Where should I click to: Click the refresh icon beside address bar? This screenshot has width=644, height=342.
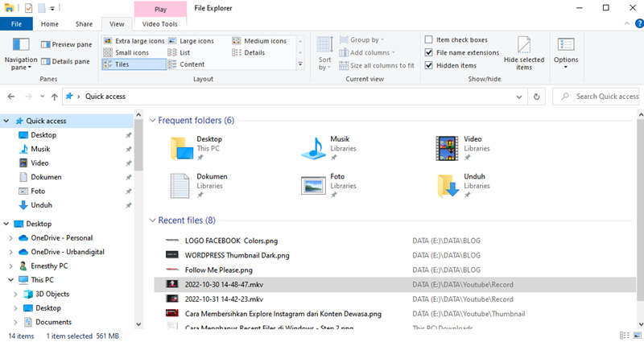coord(537,97)
